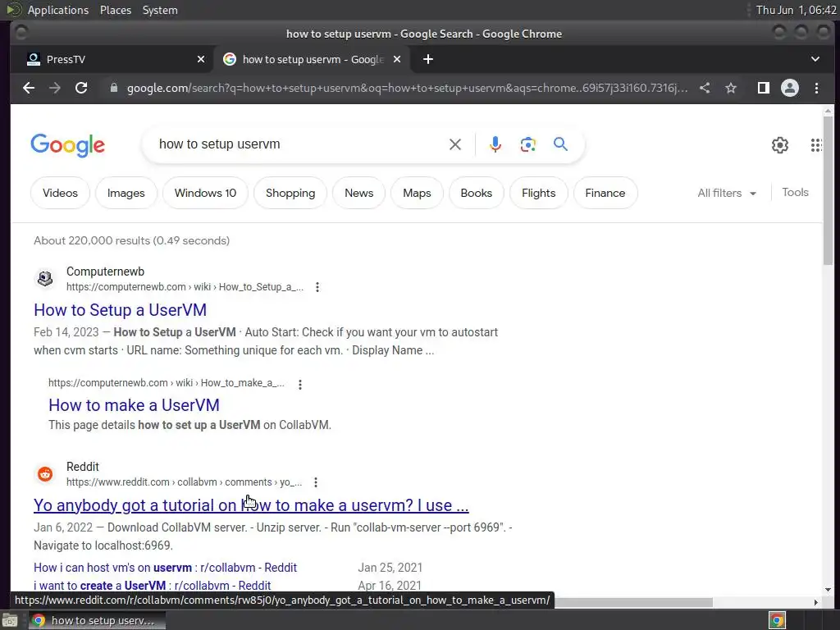Open How i can host vm's link
This screenshot has height=630, width=840.
tap(165, 568)
